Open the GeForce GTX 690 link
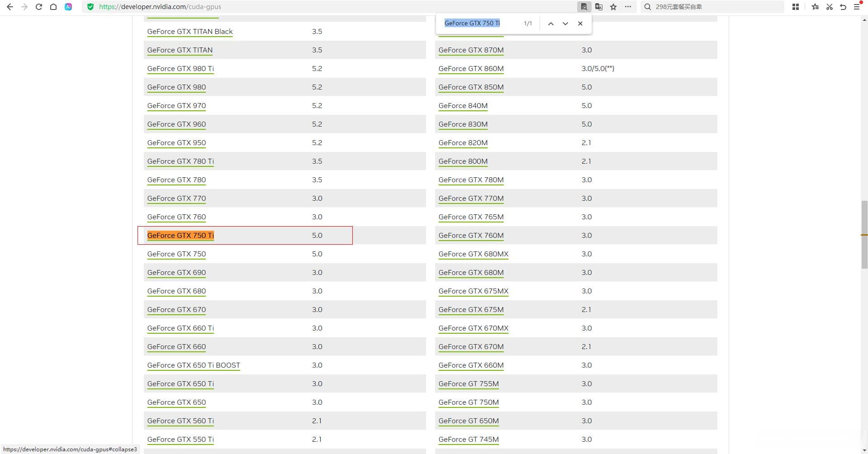Screen dimensions: 868x454 tap(176, 272)
